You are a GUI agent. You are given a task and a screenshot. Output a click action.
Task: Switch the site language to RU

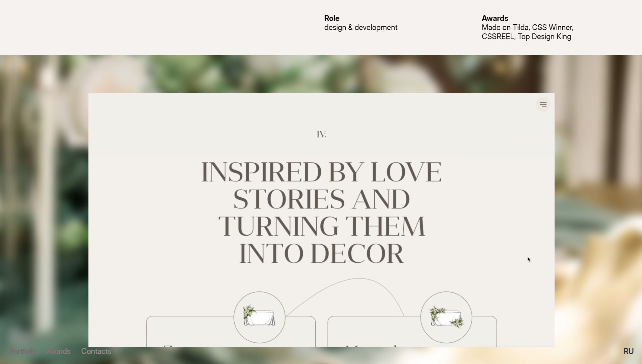tap(628, 351)
